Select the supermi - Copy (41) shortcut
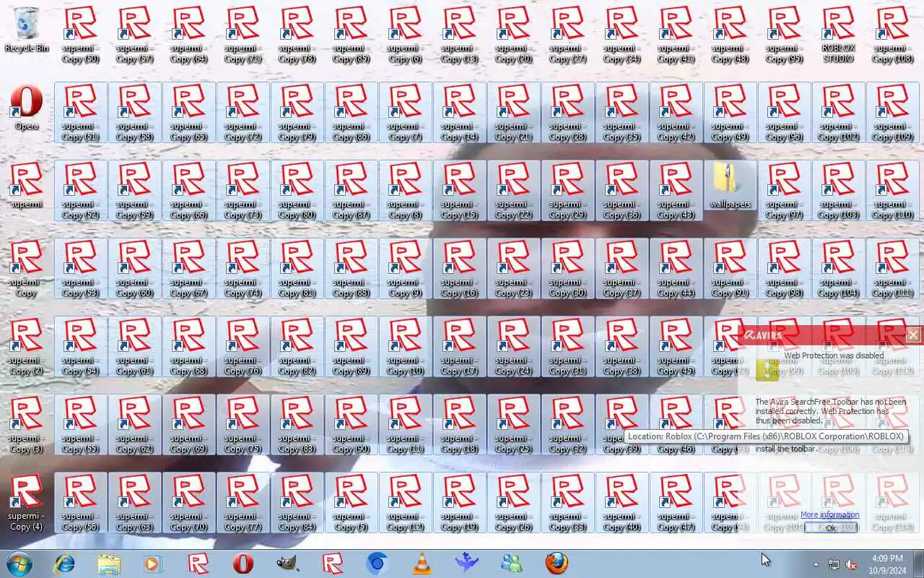This screenshot has width=924, height=578. coord(676,34)
